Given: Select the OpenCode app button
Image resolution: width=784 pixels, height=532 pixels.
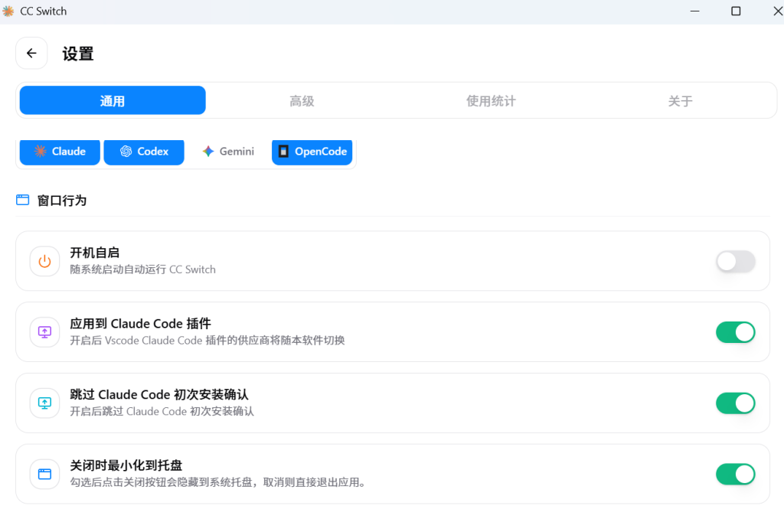Looking at the screenshot, I should coord(312,152).
